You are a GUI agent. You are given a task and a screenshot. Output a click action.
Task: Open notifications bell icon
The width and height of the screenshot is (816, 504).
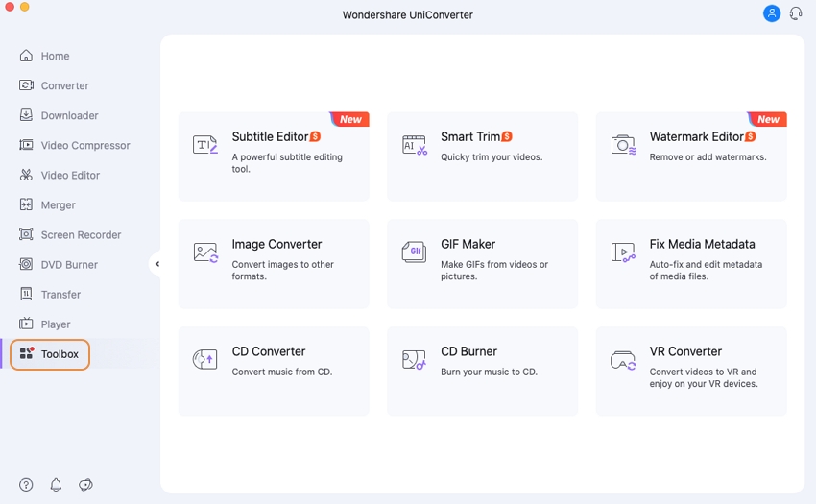[56, 485]
